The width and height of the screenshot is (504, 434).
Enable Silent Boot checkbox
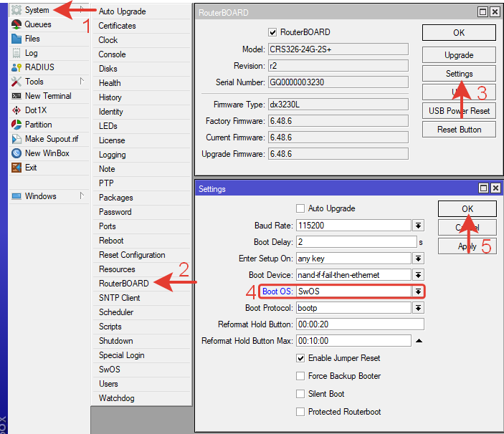tap(300, 394)
